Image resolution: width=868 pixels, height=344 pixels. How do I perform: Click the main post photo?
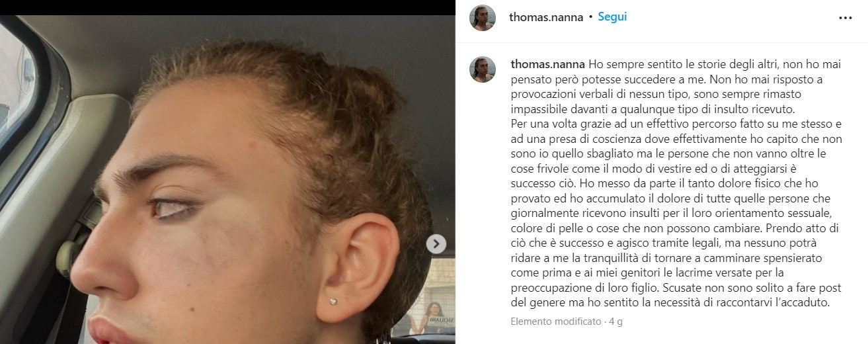[x=227, y=179]
